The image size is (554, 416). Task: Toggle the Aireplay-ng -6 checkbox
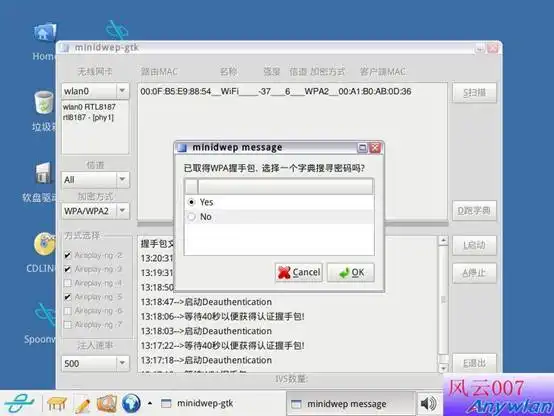point(68,311)
